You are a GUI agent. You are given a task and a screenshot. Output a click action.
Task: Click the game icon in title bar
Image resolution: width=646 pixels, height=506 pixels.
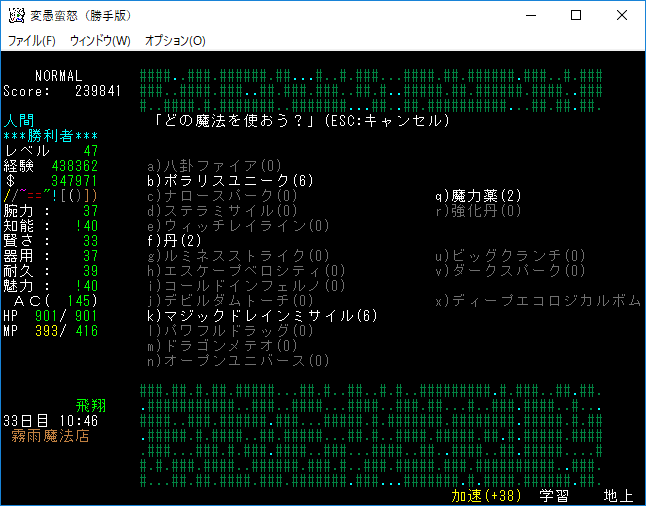click(x=16, y=15)
